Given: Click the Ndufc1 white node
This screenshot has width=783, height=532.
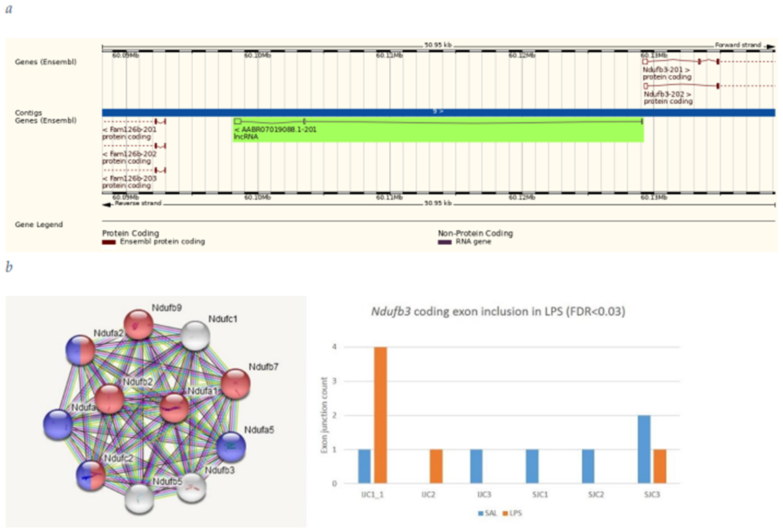Looking at the screenshot, I should 195,336.
